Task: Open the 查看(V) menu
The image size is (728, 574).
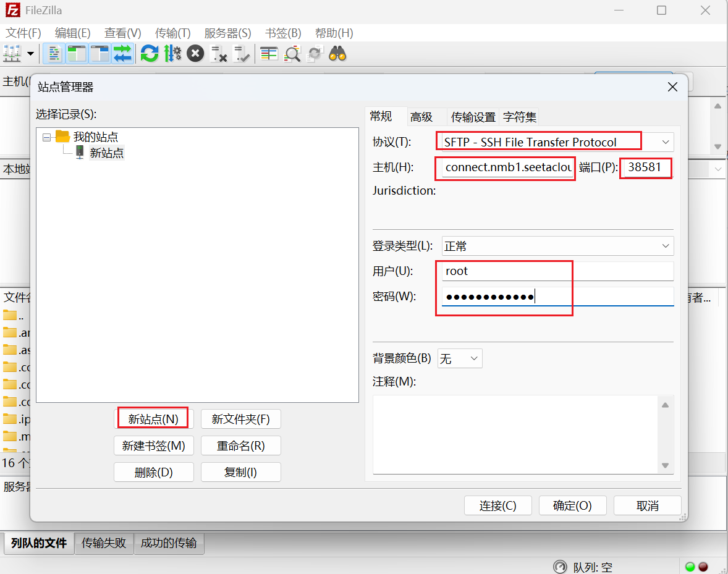Action: coord(122,33)
